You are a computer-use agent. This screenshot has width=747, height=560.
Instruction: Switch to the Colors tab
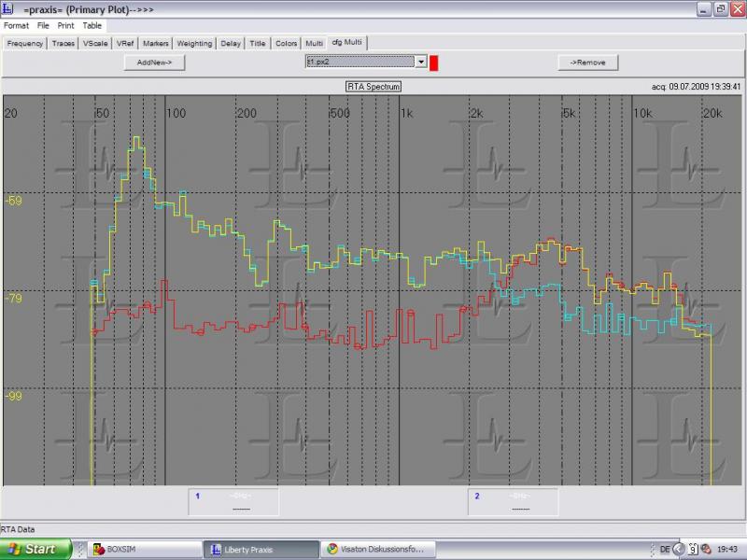pos(286,43)
